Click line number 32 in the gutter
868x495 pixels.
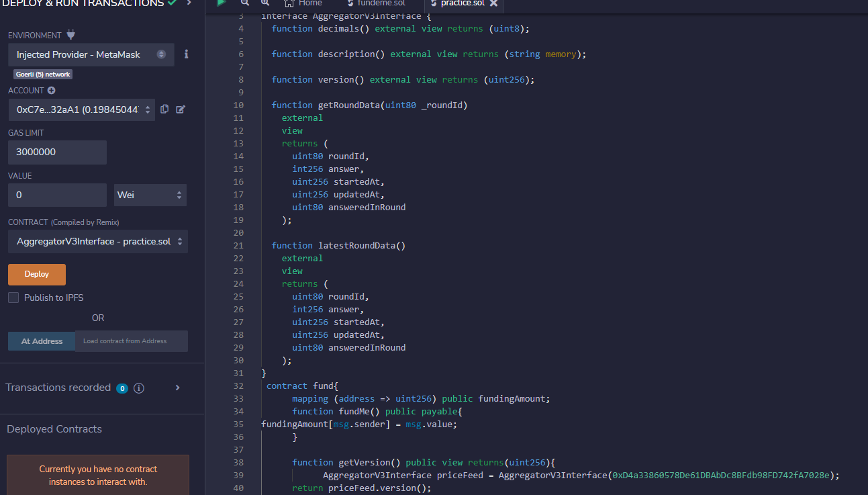(239, 386)
